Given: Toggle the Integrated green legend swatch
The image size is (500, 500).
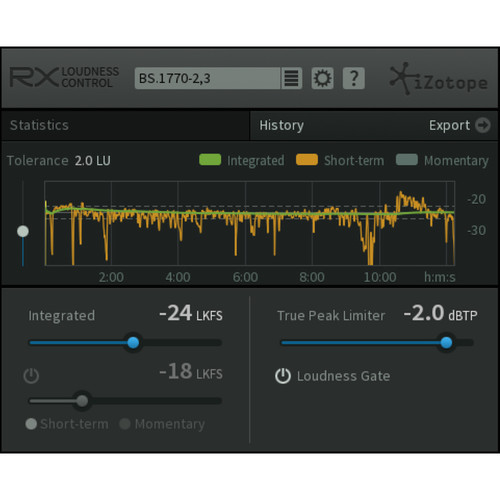Looking at the screenshot, I should pyautogui.click(x=210, y=160).
